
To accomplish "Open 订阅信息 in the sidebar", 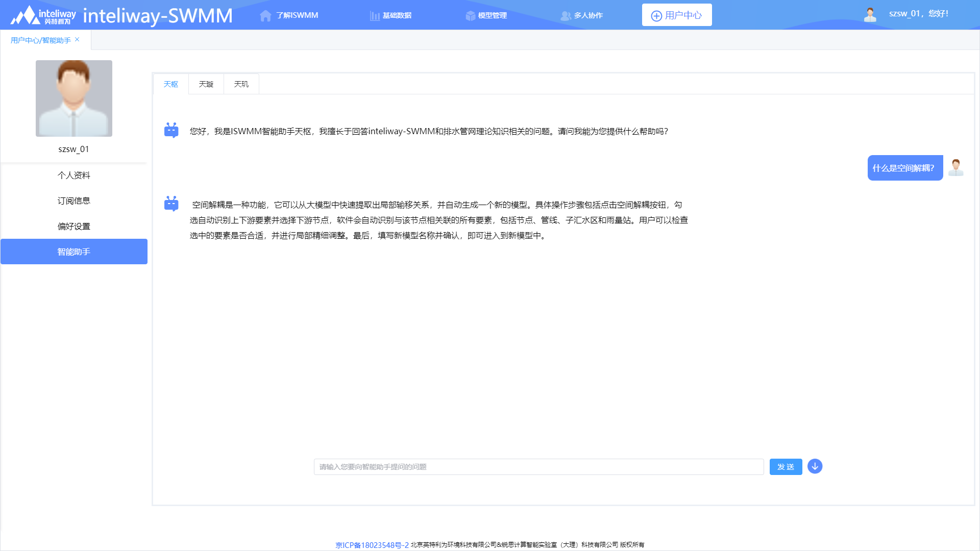I will point(74,201).
